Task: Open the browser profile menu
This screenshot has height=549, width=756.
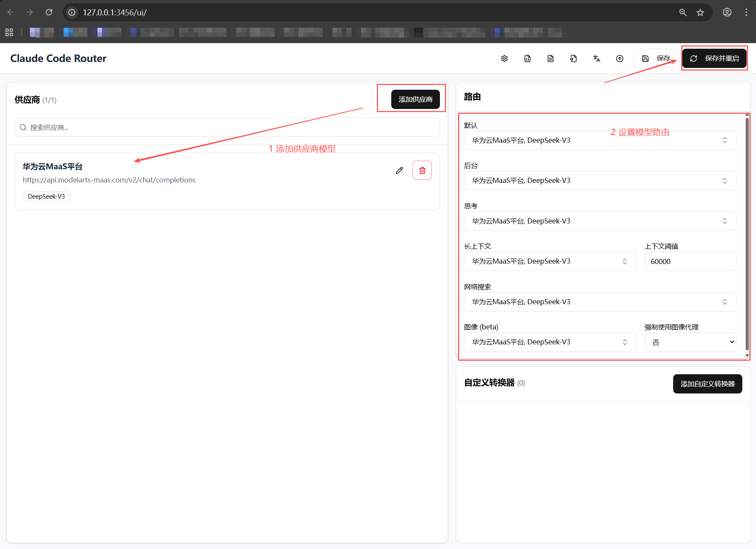Action: [727, 12]
